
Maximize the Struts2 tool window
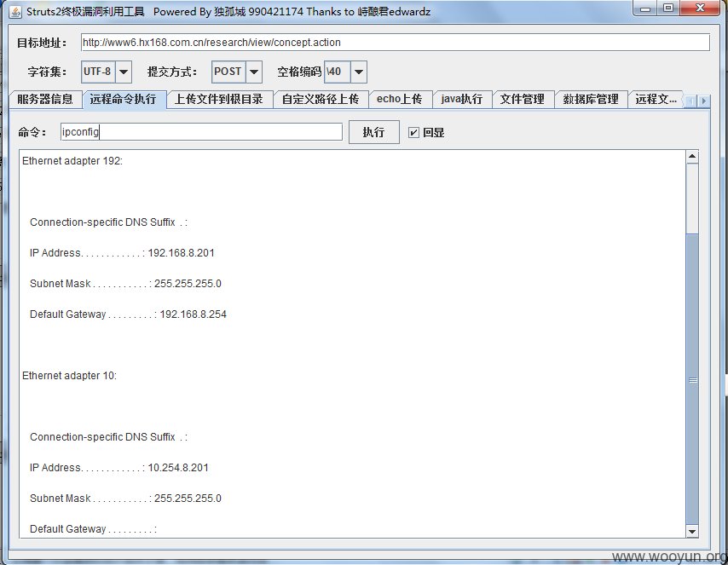tap(668, 9)
